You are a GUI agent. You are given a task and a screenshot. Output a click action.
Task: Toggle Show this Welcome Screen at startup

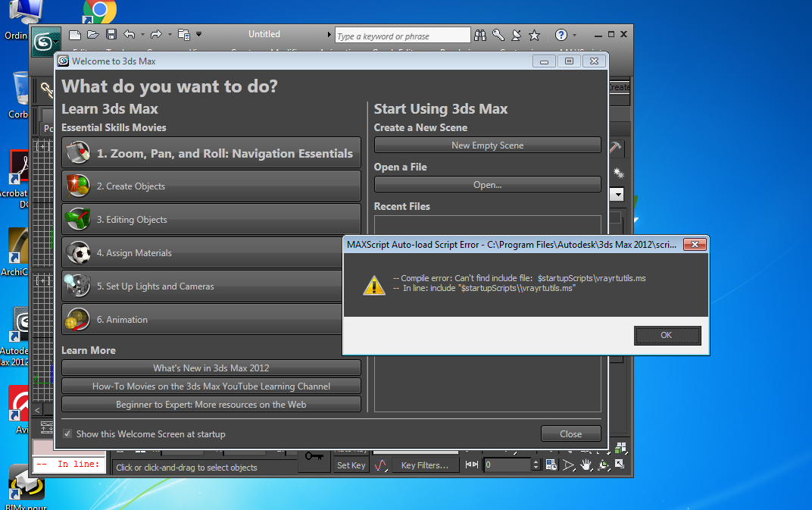(67, 433)
